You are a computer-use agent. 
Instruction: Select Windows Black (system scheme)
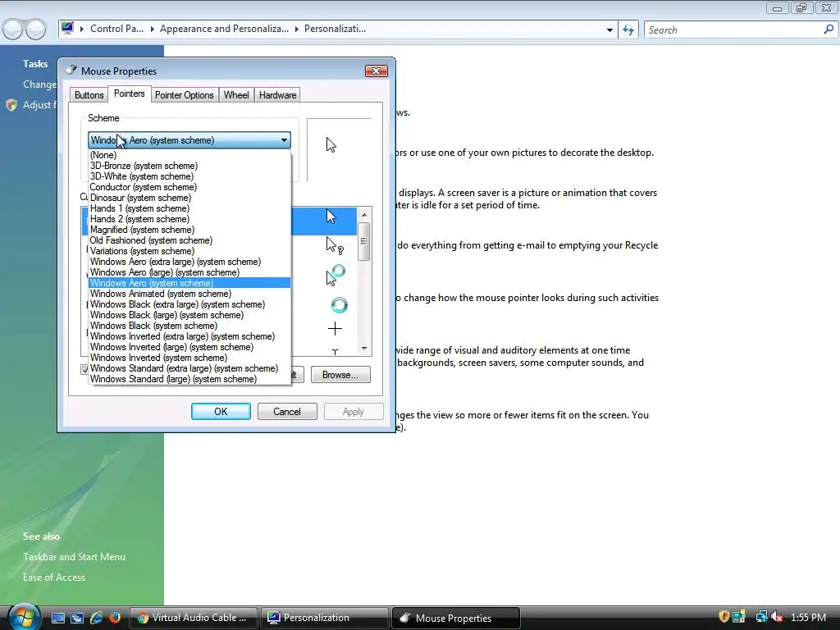(189, 326)
